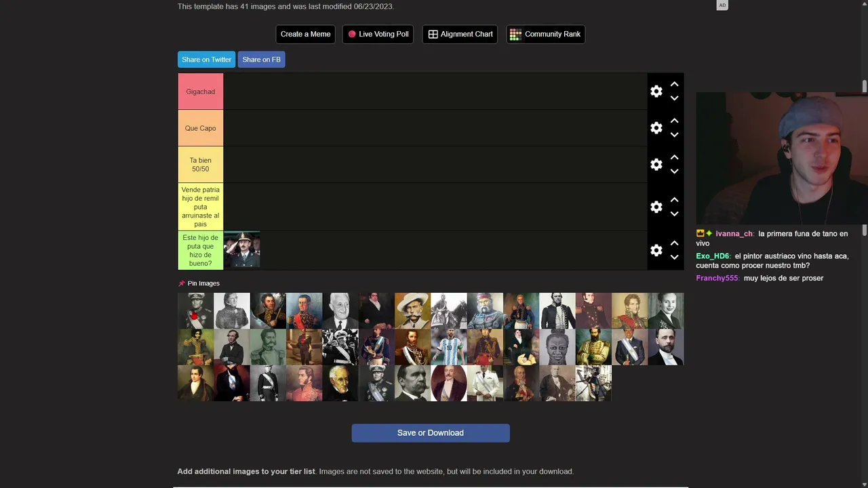Screen dimensions: 868x488
Task: Click the 'Add additional images to your tier list' text
Action: (246, 471)
